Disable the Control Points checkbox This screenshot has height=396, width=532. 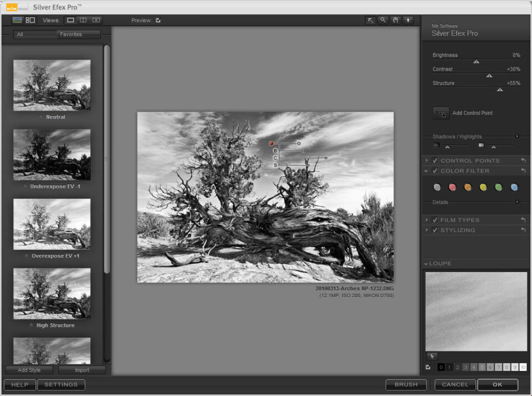click(x=435, y=161)
